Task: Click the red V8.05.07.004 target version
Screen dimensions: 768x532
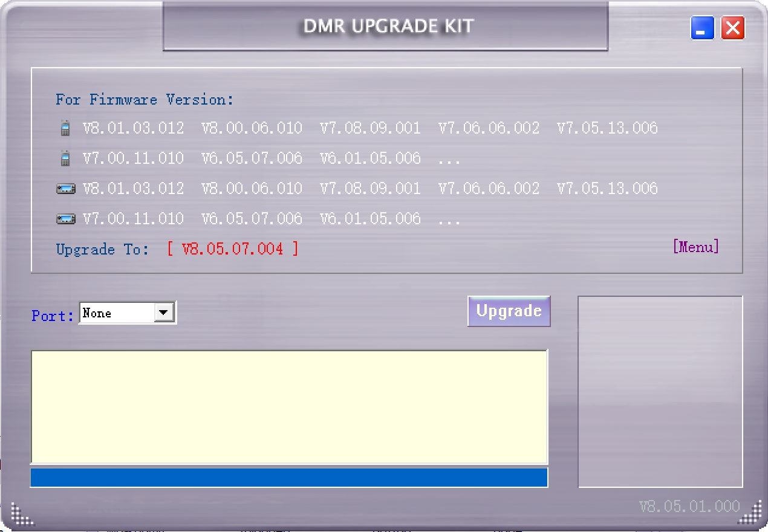Action: pos(233,249)
